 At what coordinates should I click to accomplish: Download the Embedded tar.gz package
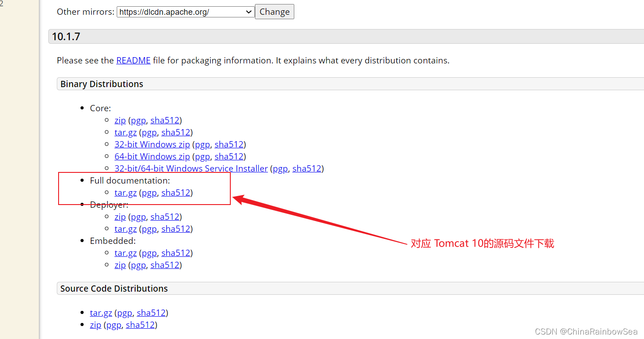126,253
